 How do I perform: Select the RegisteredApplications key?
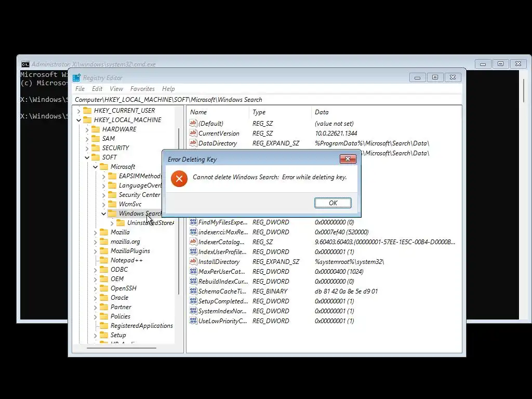[x=142, y=325]
